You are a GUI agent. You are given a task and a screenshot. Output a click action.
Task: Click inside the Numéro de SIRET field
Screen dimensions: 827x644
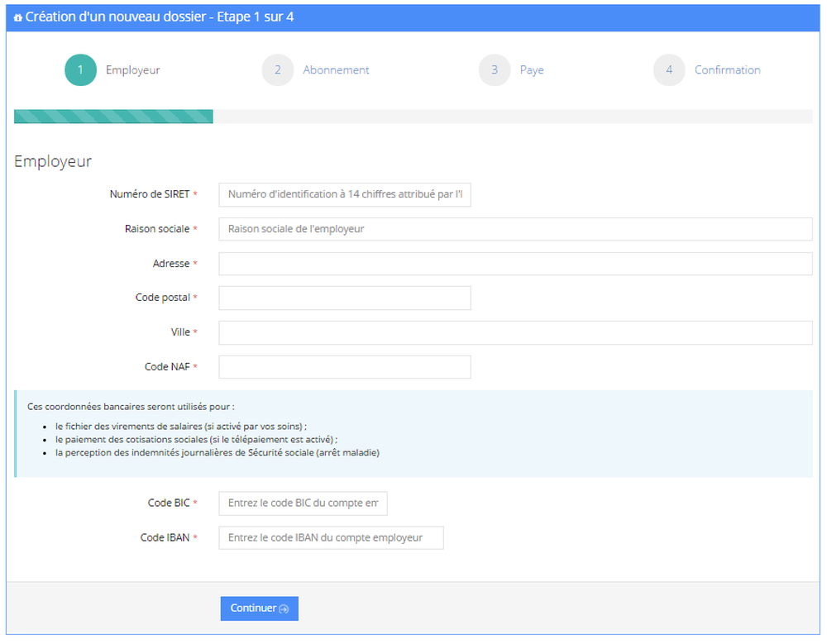coord(344,194)
